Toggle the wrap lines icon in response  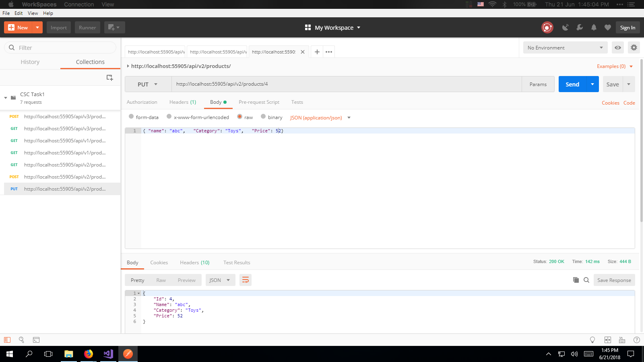pyautogui.click(x=246, y=280)
